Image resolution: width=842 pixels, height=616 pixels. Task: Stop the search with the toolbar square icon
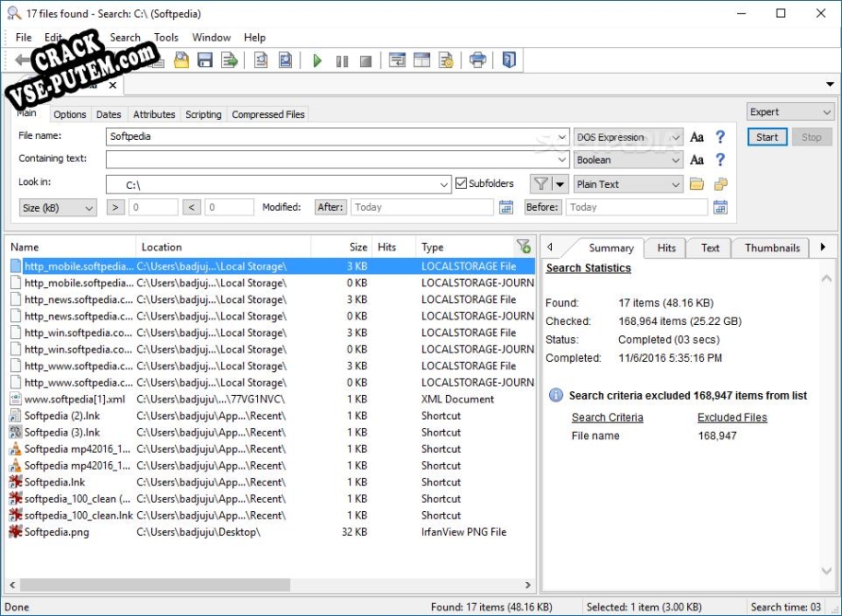[x=366, y=61]
